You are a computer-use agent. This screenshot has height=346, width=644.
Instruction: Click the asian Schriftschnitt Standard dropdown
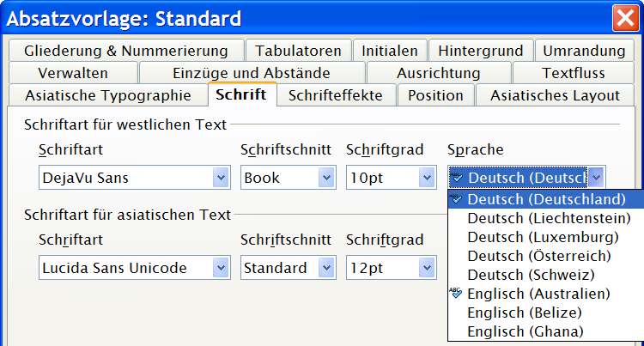click(x=326, y=268)
